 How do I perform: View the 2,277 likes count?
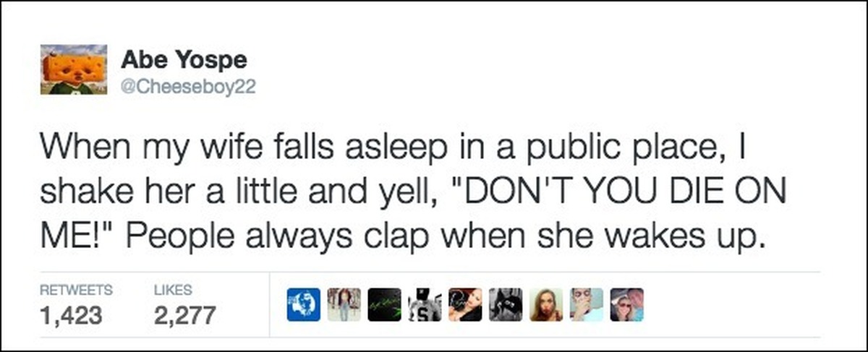tap(184, 315)
